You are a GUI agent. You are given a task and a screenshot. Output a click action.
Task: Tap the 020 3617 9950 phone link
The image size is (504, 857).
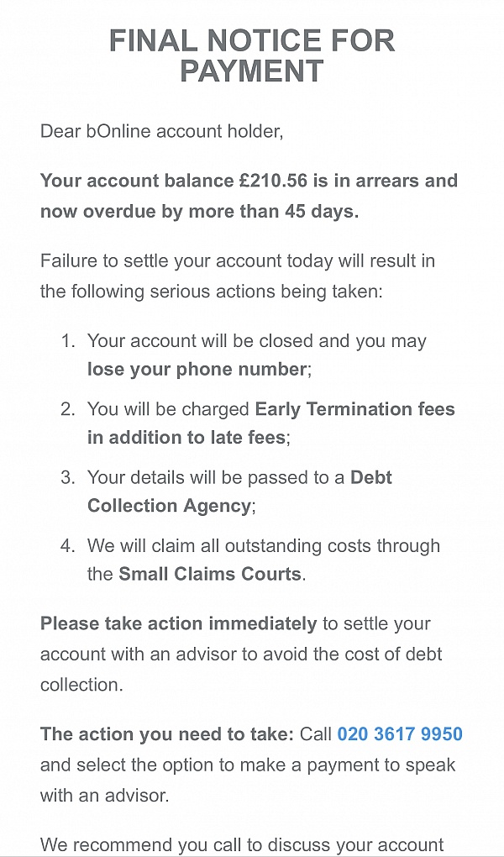[x=400, y=734]
